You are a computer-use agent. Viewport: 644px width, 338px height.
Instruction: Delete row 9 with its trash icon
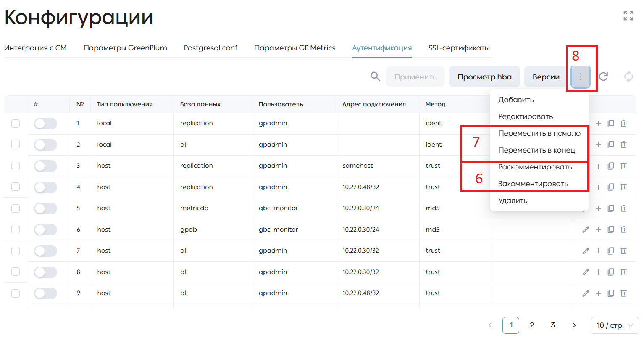tap(623, 293)
